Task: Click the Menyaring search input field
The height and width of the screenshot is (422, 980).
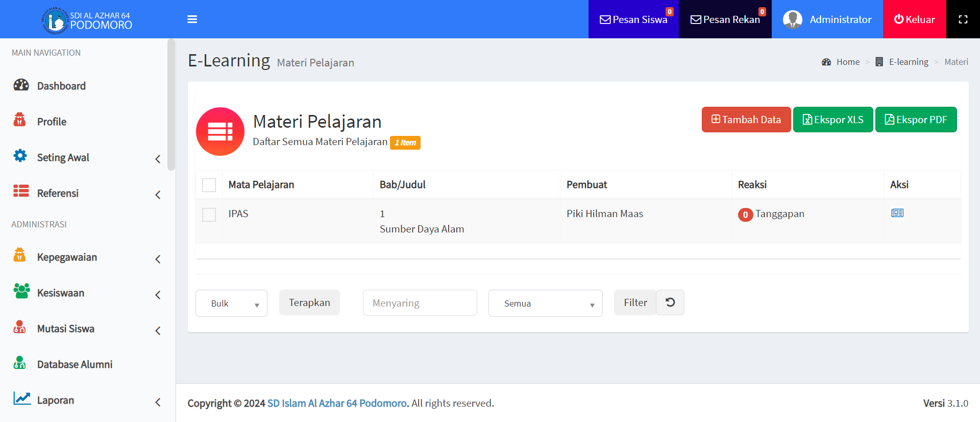Action: 420,303
